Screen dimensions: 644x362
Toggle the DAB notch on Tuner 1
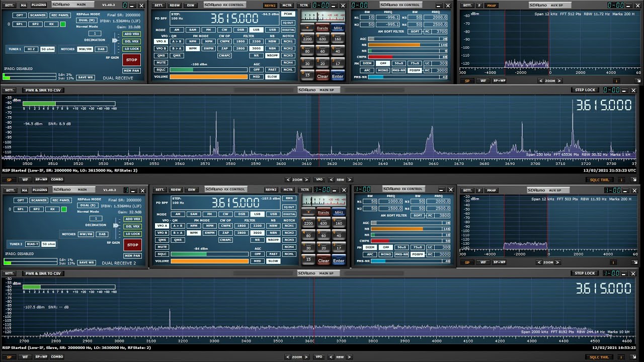click(x=101, y=49)
